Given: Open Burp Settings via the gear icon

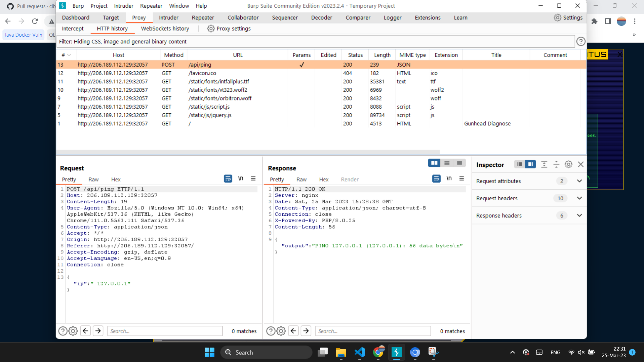Looking at the screenshot, I should 557,17.
